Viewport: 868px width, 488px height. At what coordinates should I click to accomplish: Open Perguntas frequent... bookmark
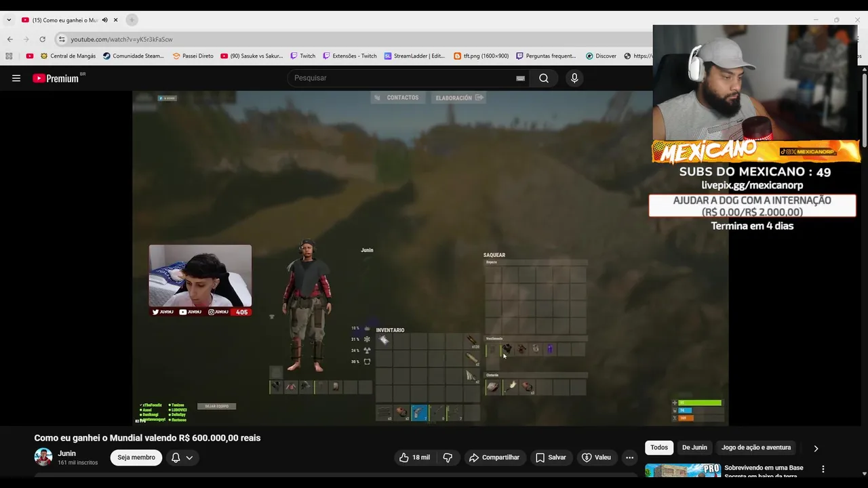point(546,56)
